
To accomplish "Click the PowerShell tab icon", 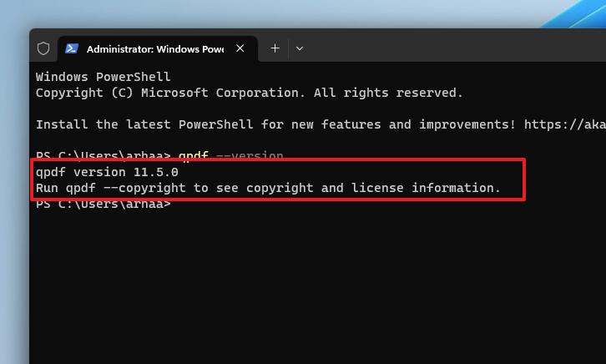I will 72,48.
